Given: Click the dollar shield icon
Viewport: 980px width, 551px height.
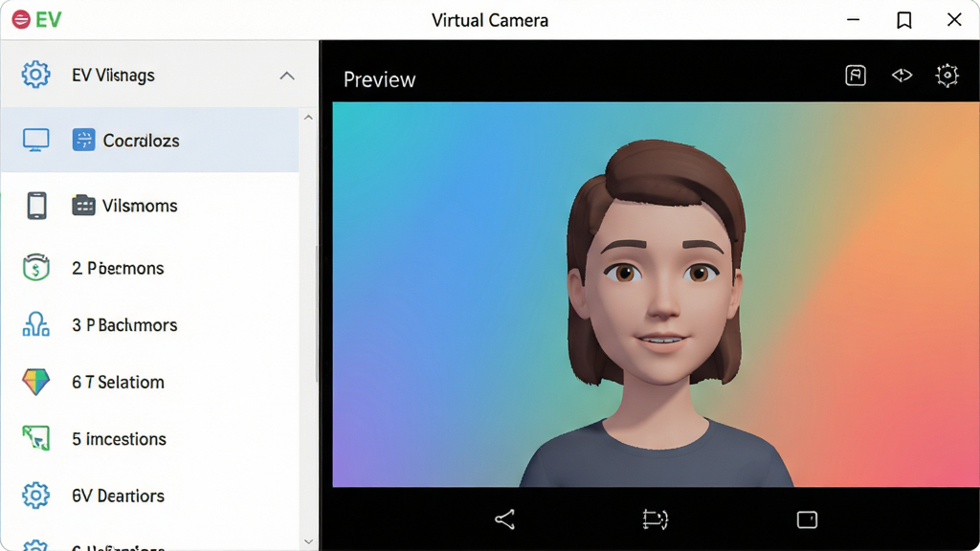Looking at the screenshot, I should tap(35, 268).
